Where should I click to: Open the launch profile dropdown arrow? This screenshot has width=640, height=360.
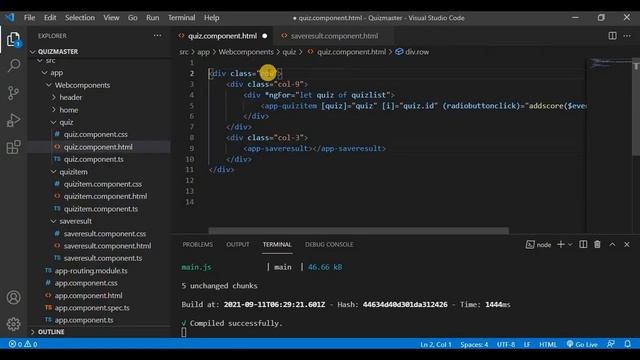coord(570,244)
